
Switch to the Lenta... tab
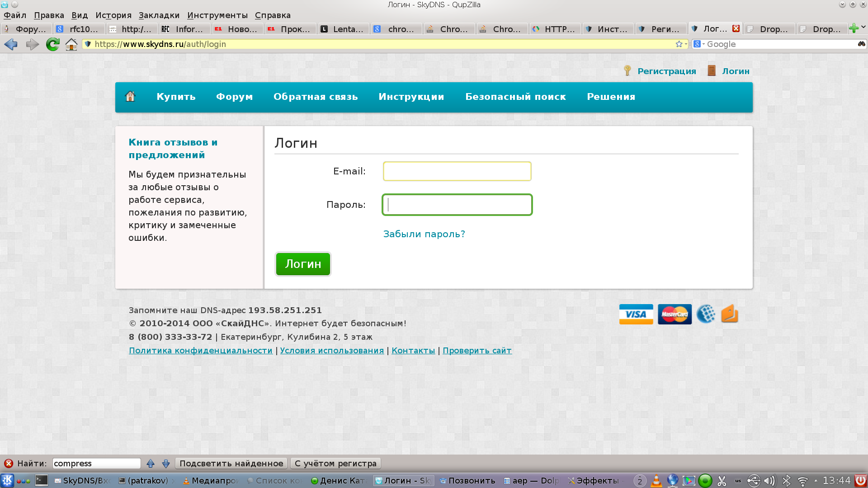(x=343, y=29)
